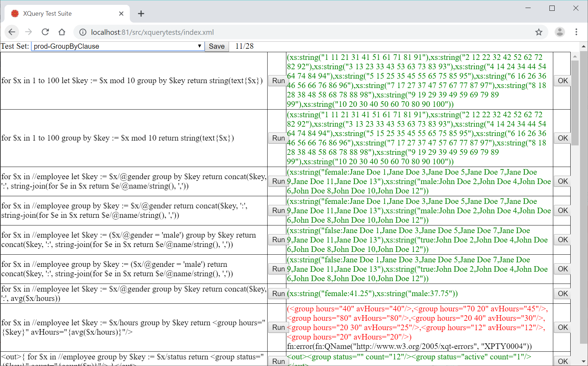Click the red failing group hours result

coord(417,323)
